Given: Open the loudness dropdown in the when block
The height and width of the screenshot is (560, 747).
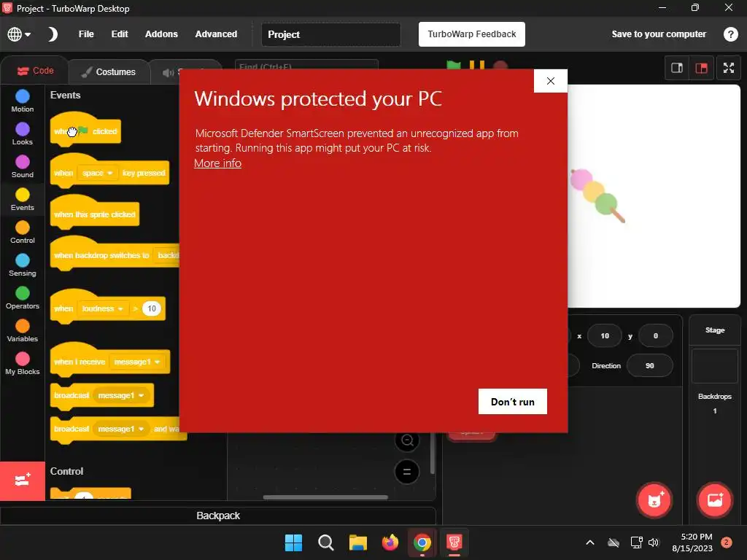Looking at the screenshot, I should tap(102, 308).
